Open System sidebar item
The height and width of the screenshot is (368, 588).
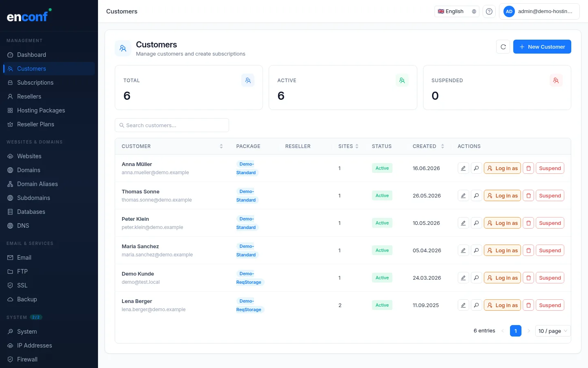[49, 332]
